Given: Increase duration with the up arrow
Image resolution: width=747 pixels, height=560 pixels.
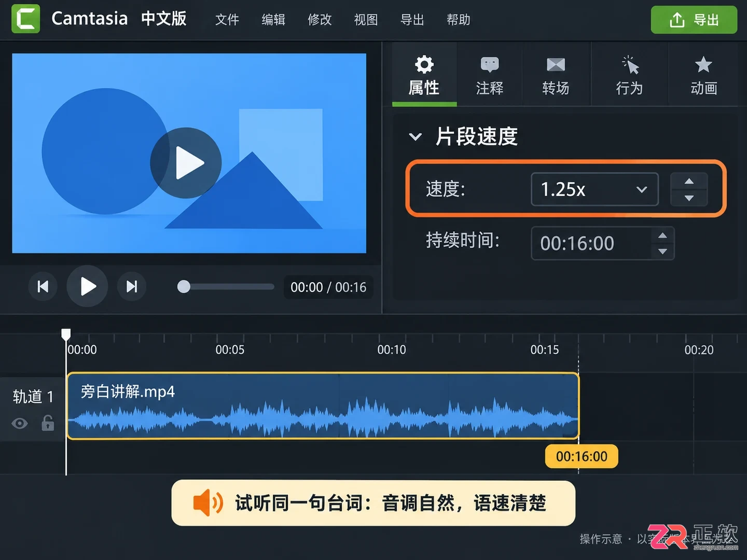Looking at the screenshot, I should click(x=662, y=235).
